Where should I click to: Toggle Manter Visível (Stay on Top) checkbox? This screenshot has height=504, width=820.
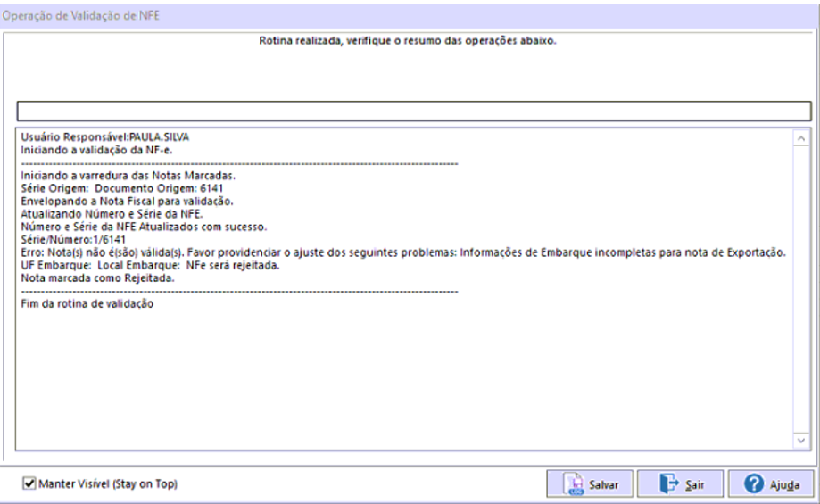point(29,483)
